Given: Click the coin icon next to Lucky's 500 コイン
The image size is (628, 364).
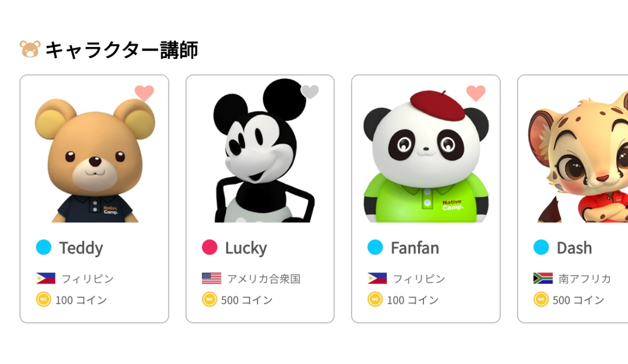Looking at the screenshot, I should pos(209,300).
